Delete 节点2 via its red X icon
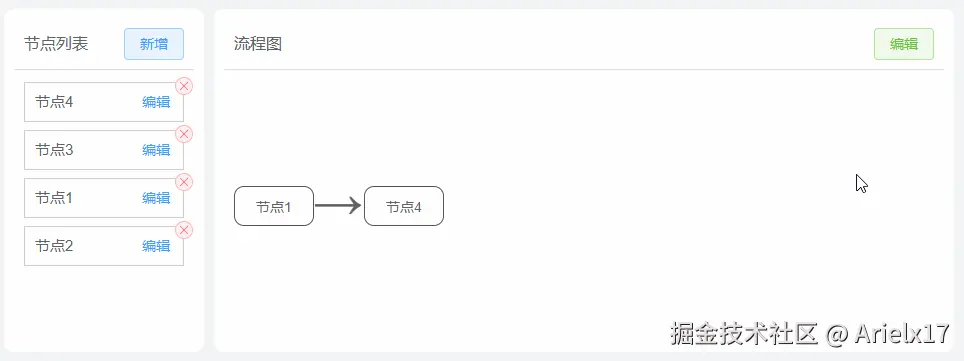Viewport: 964px width, 361px height. pyautogui.click(x=184, y=230)
